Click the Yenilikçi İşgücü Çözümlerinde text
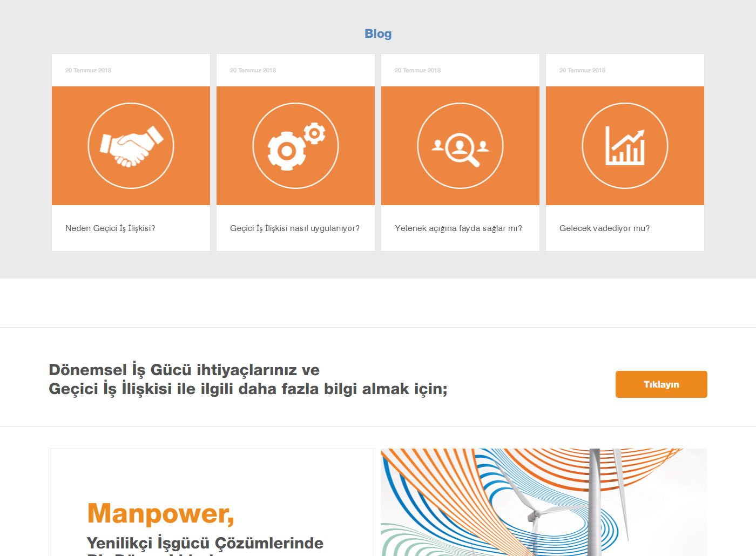The image size is (756, 556). (204, 543)
